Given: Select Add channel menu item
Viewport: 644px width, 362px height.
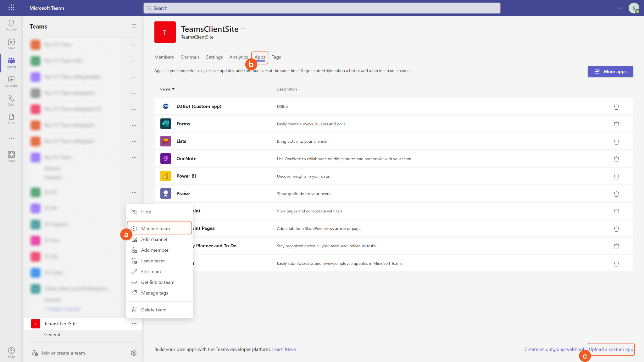Looking at the screenshot, I should tap(159, 239).
